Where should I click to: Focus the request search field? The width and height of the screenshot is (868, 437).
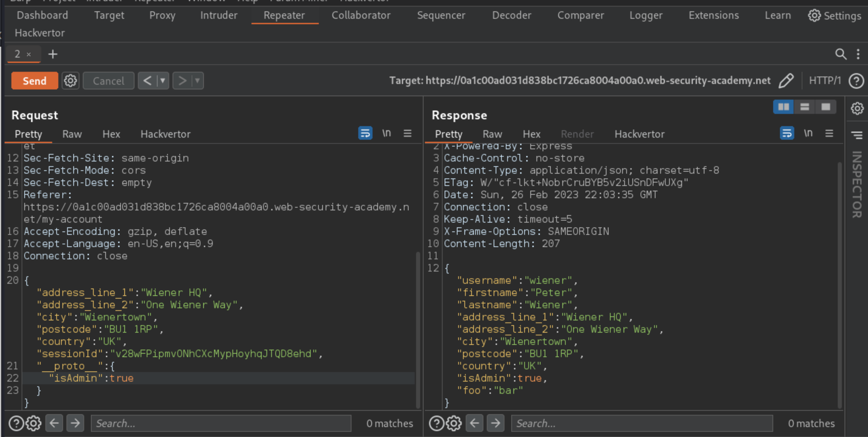pyautogui.click(x=221, y=423)
